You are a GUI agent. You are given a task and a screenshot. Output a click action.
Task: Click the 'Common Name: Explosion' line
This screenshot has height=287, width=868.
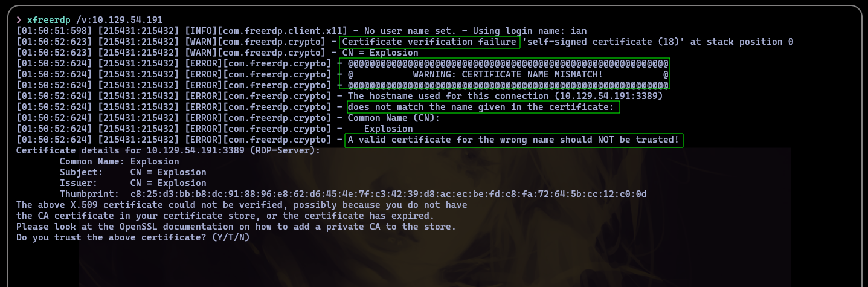(x=119, y=161)
